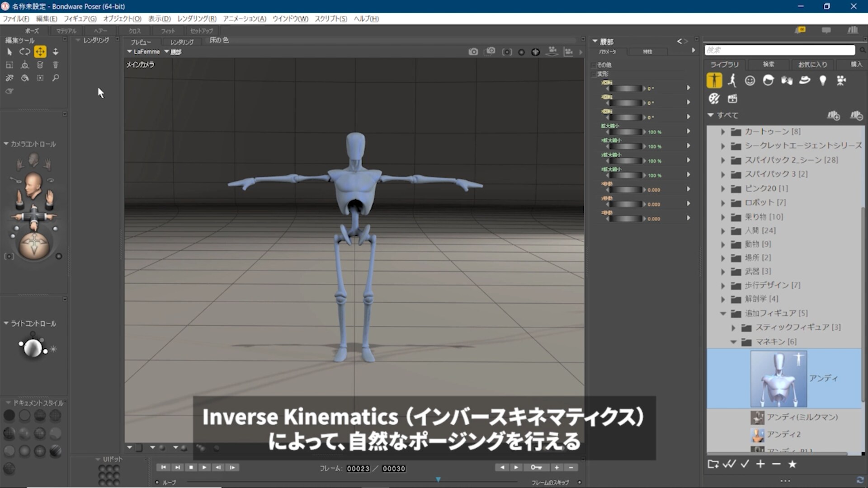868x488 pixels.
Task: Collapse the マネキン [6] folder
Action: tap(733, 342)
